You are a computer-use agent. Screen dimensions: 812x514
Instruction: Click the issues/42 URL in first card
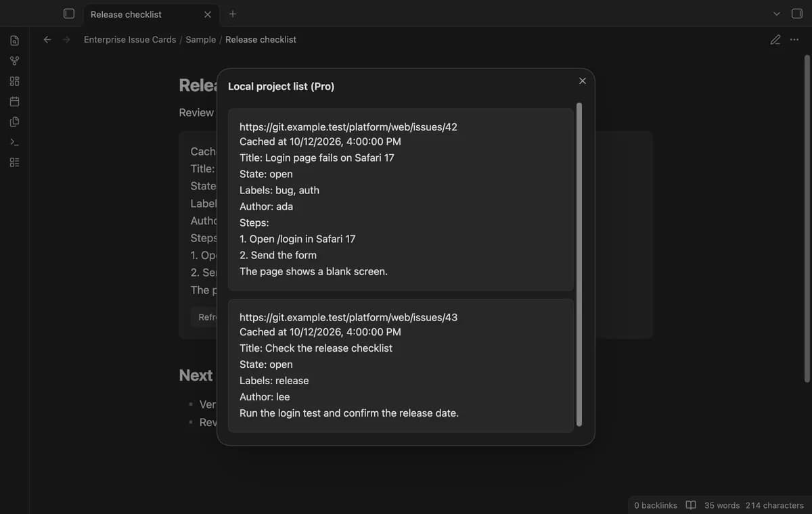click(348, 126)
